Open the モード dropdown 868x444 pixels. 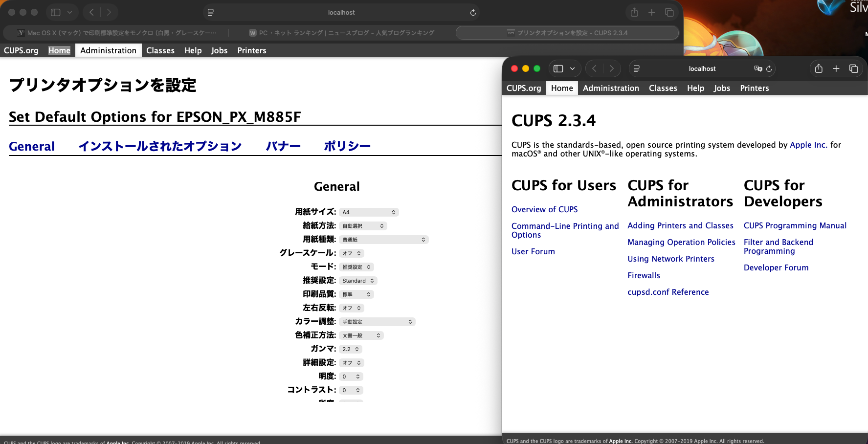pos(356,267)
